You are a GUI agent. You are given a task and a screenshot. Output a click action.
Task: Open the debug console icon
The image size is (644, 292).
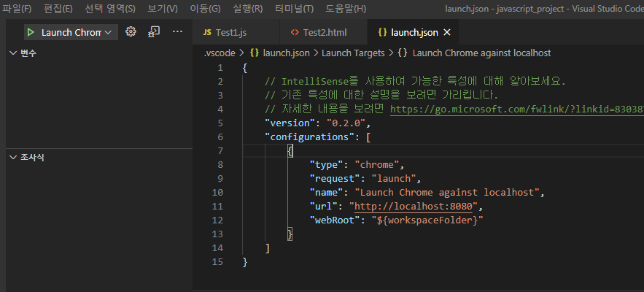coord(154,31)
